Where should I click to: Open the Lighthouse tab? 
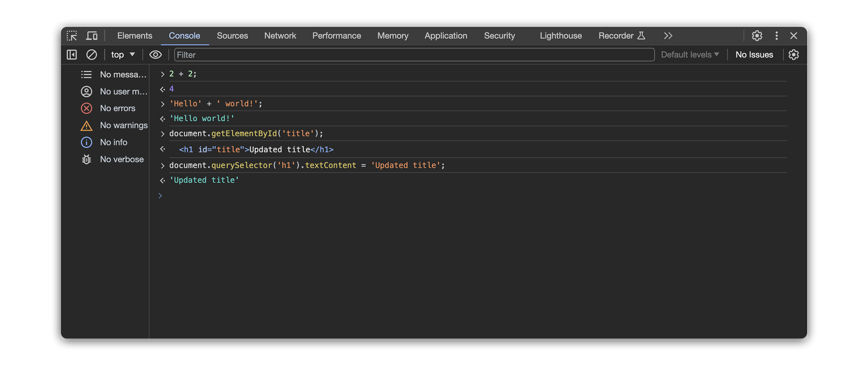[x=560, y=36]
